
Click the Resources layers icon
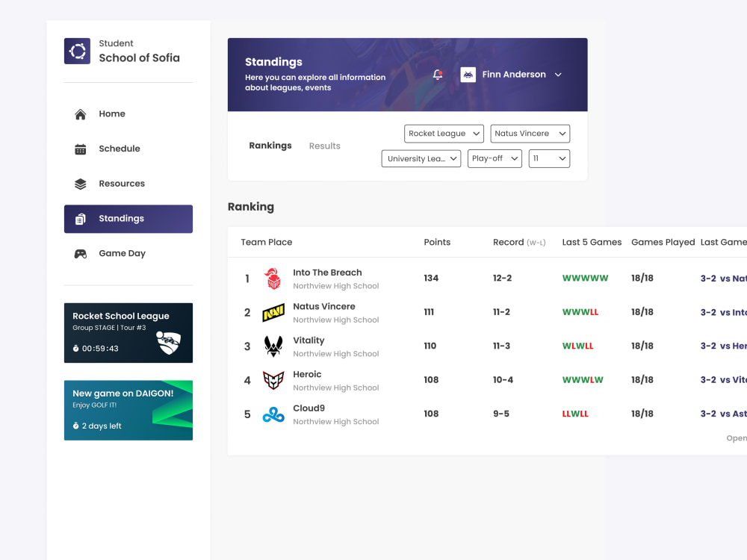[x=80, y=183]
